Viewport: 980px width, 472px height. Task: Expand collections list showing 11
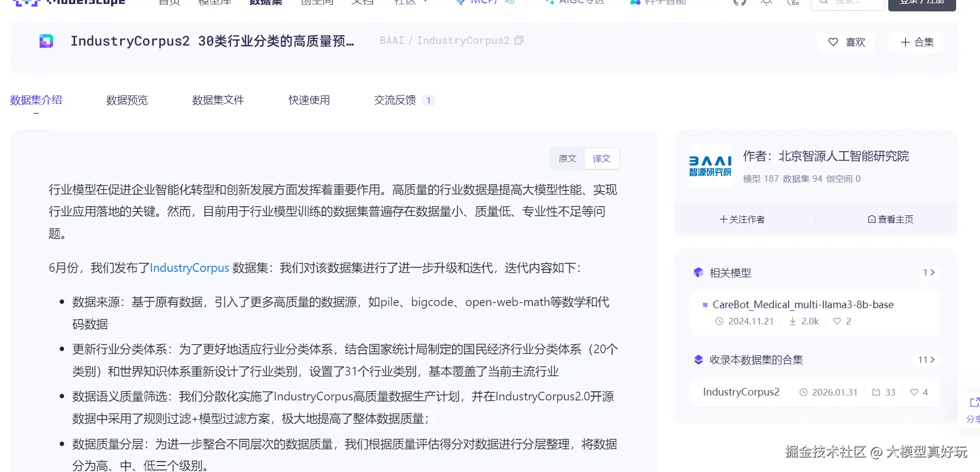pyautogui.click(x=926, y=360)
